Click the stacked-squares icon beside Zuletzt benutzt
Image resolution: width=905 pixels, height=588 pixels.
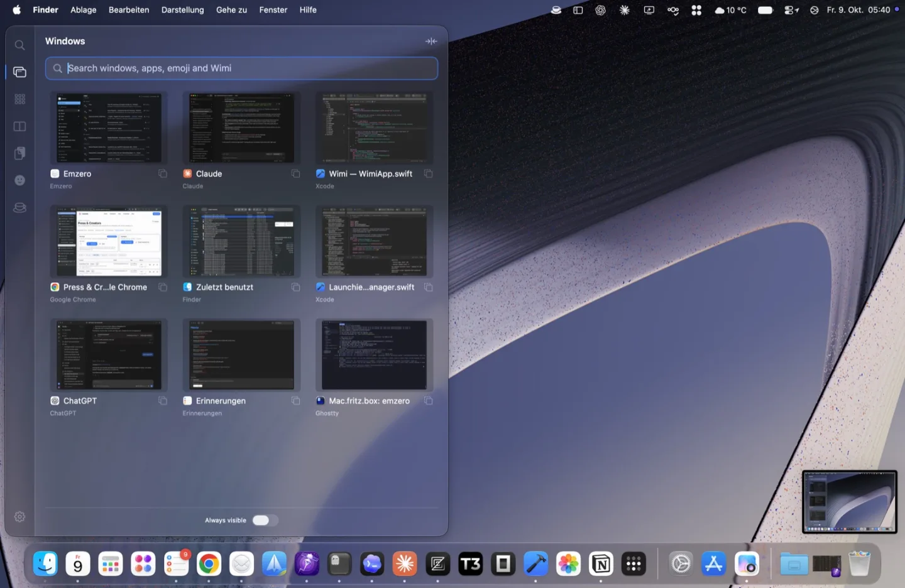pyautogui.click(x=295, y=287)
